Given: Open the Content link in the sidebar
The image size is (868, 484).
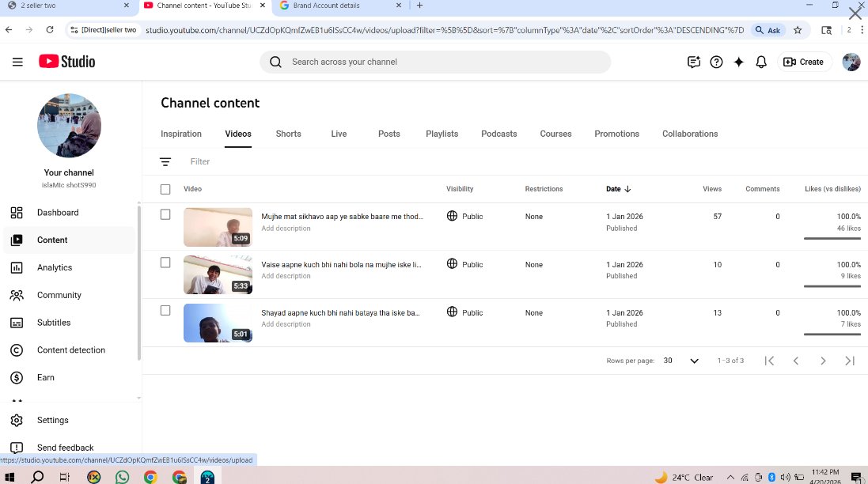Looking at the screenshot, I should pyautogui.click(x=69, y=240).
